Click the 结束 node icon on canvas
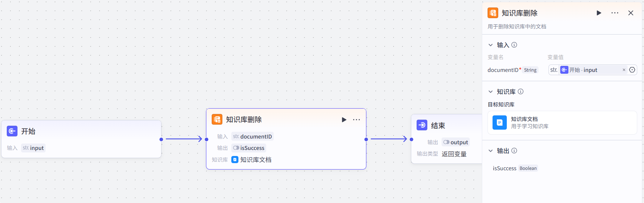Viewport: 644px width, 203px height. (x=422, y=125)
